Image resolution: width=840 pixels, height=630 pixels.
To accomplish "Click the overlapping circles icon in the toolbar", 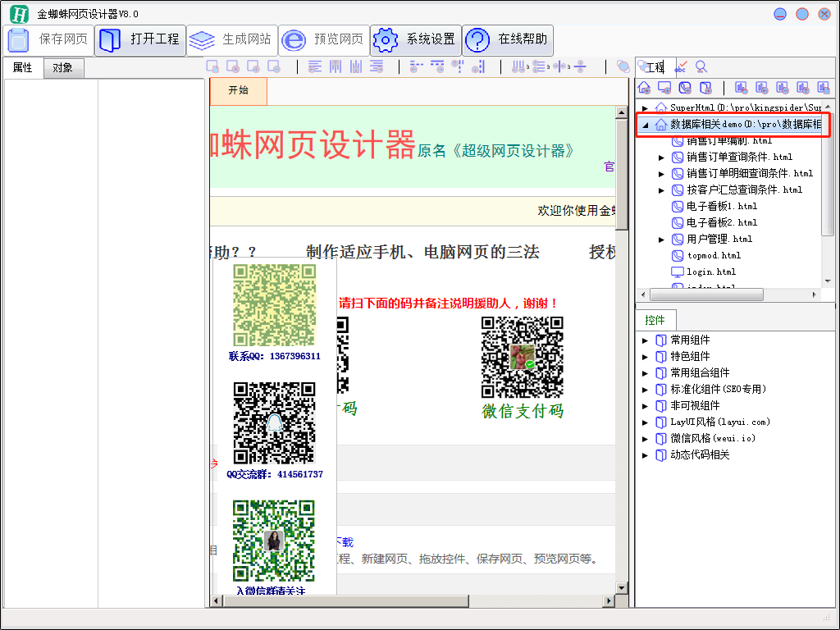I will pos(623,66).
